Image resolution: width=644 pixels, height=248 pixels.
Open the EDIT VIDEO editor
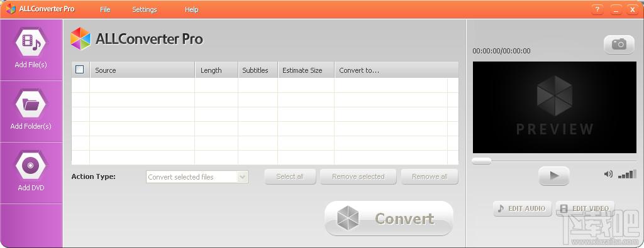coord(585,208)
